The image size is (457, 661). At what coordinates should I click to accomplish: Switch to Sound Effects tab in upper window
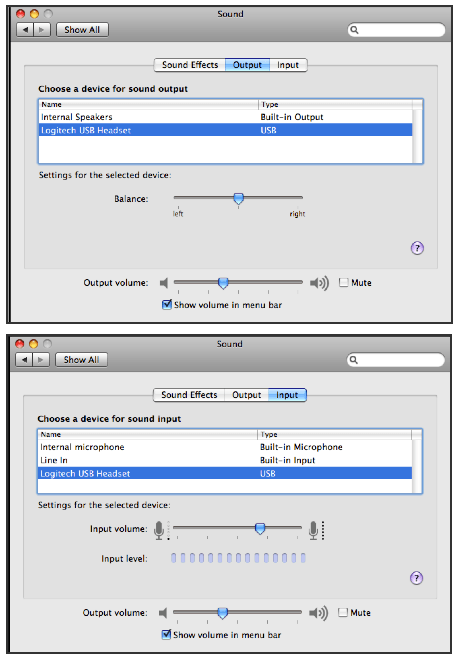(x=190, y=65)
